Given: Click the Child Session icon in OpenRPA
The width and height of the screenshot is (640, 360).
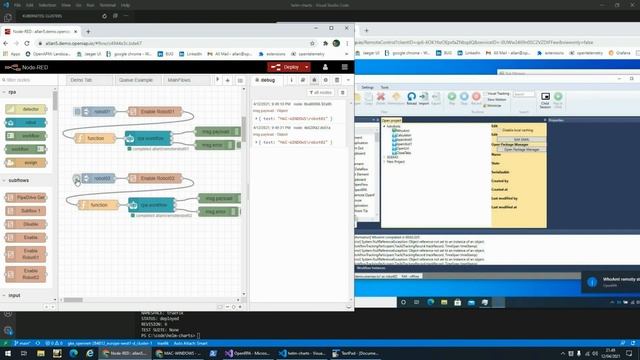Looking at the screenshot, I should [x=545, y=100].
